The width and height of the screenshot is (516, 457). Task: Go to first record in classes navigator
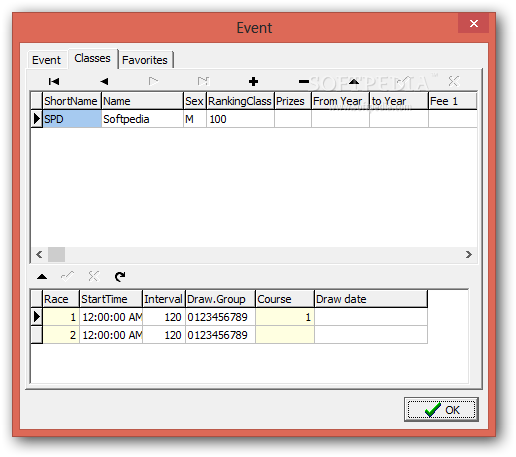point(54,81)
